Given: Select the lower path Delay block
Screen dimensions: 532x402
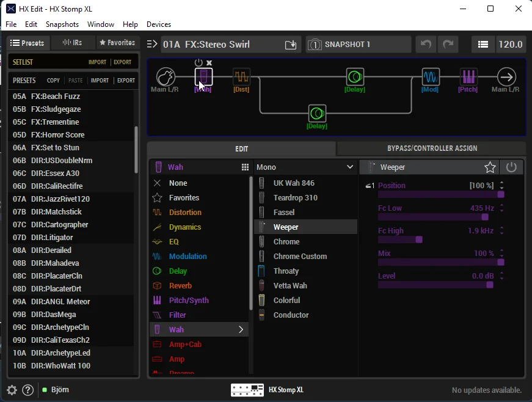Looking at the screenshot, I should tap(317, 113).
